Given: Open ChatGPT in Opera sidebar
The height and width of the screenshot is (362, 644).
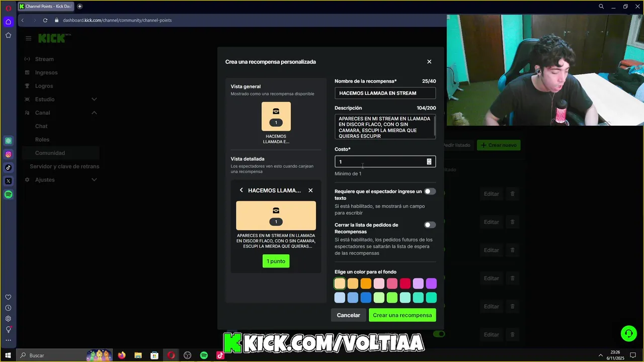Looking at the screenshot, I should (x=8, y=141).
